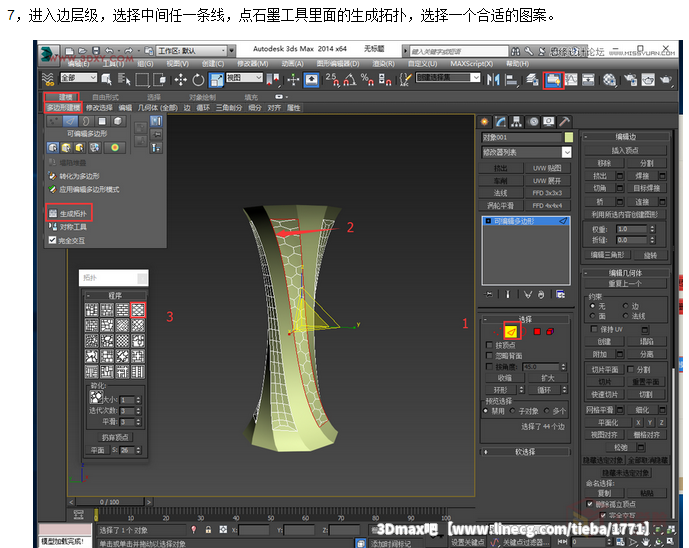
Task: Enable the 忽略背面 checkbox
Action: coord(489,355)
